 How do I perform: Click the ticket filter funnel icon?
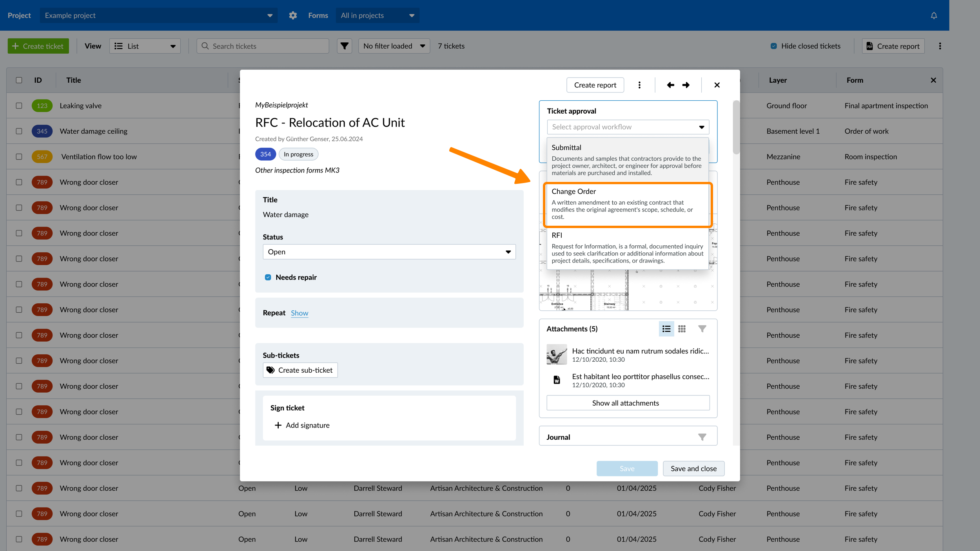(x=344, y=46)
